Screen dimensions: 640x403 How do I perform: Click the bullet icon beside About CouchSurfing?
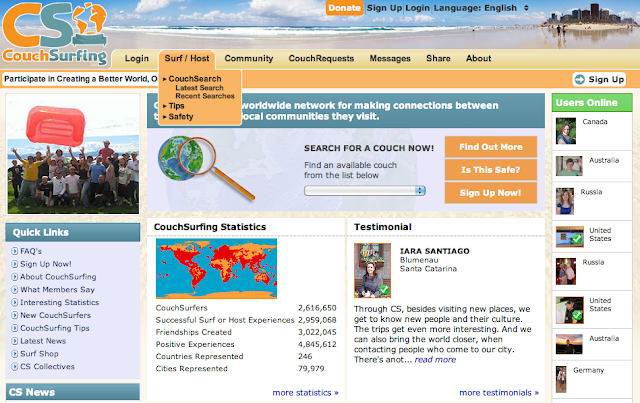pos(15,277)
